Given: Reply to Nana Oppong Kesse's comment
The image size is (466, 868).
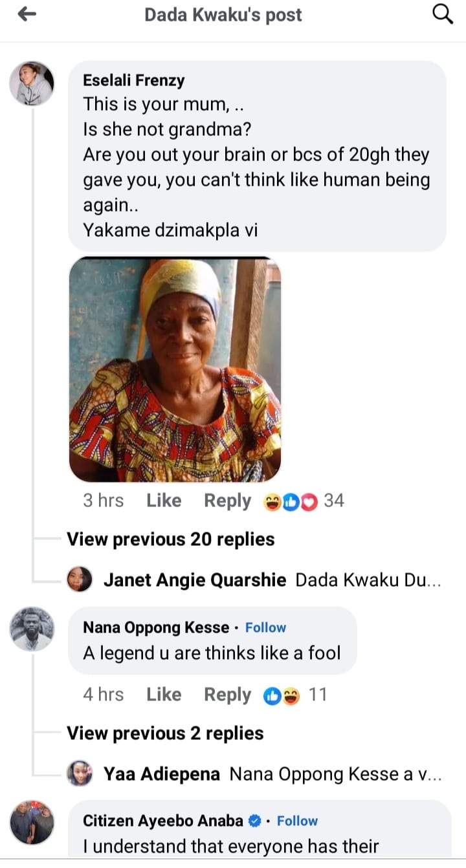Looking at the screenshot, I should 227,695.
